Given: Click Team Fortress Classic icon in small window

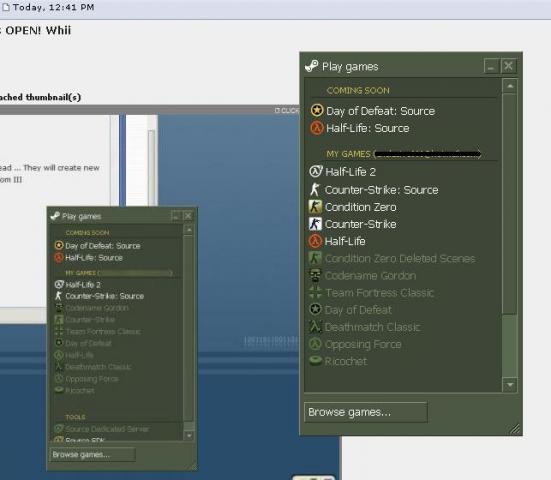Looking at the screenshot, I should 59,331.
